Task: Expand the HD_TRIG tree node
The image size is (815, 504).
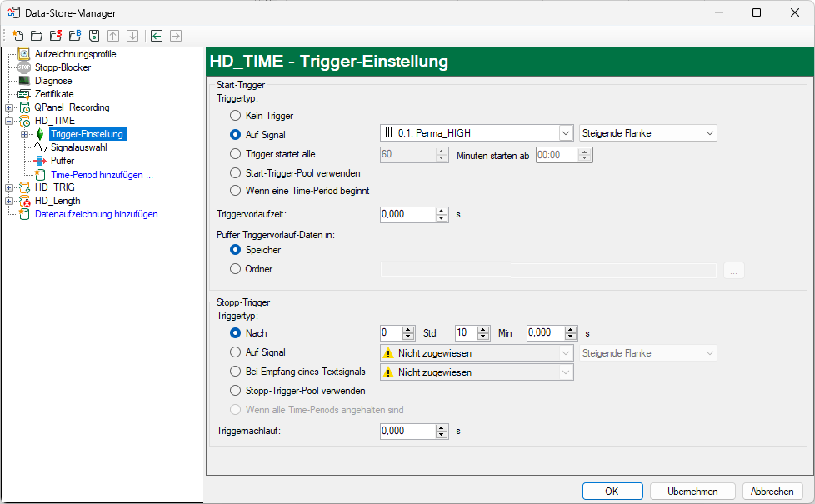Action: pos(9,187)
